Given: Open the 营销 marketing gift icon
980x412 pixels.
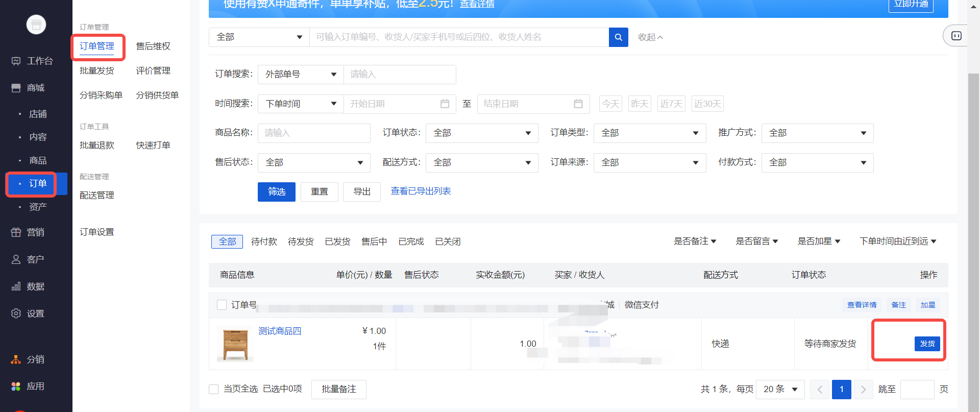Looking at the screenshot, I should [x=16, y=232].
